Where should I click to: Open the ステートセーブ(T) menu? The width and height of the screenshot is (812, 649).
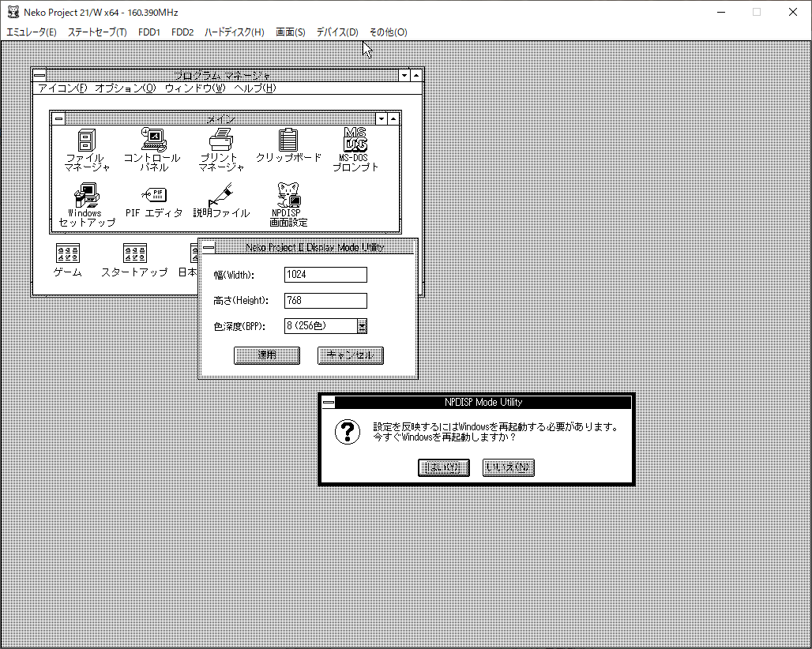tap(97, 32)
